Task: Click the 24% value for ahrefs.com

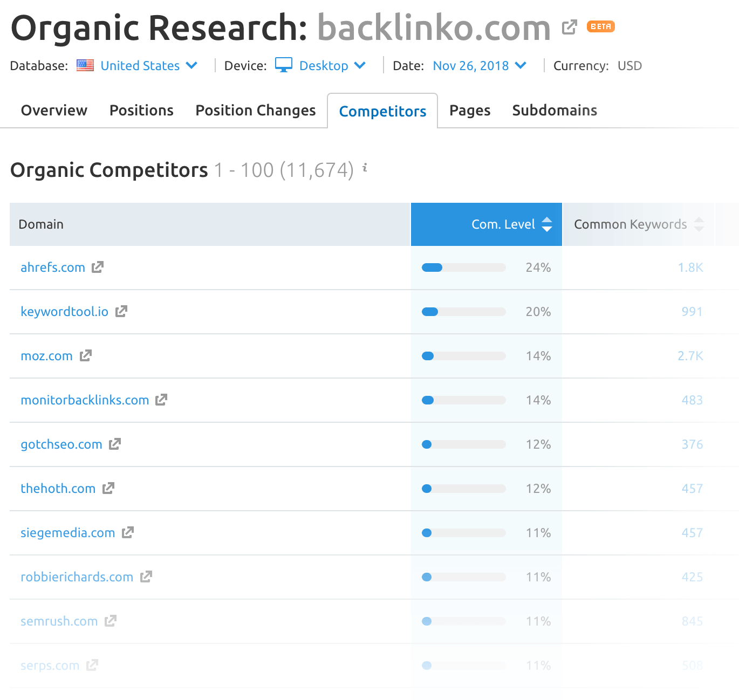Action: pos(538,267)
